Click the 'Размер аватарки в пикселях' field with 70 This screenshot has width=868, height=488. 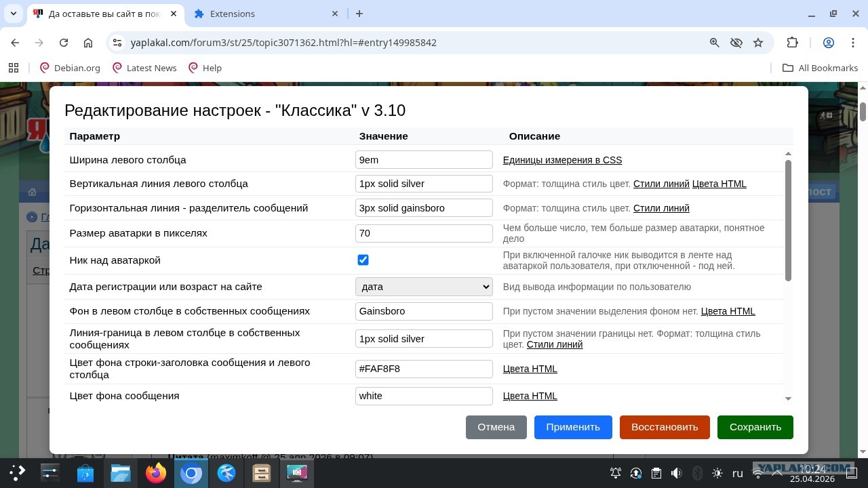[424, 233]
